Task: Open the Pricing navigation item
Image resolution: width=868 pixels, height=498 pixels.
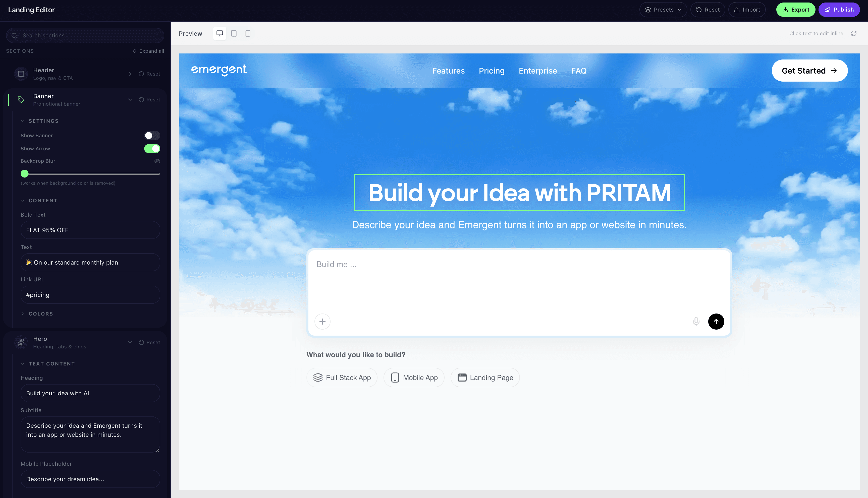Action: click(x=492, y=71)
